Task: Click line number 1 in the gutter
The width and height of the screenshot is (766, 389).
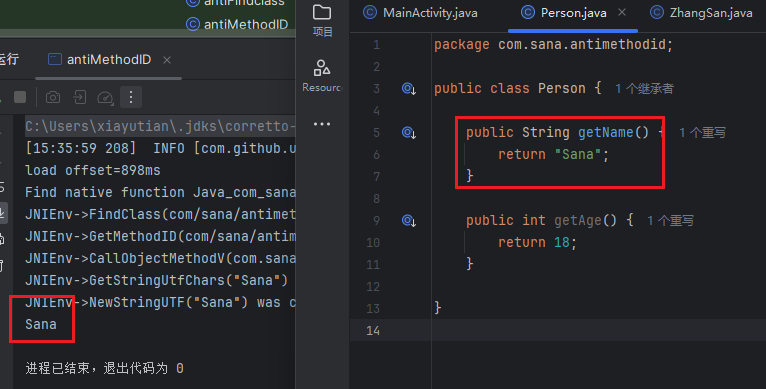Action: 376,44
